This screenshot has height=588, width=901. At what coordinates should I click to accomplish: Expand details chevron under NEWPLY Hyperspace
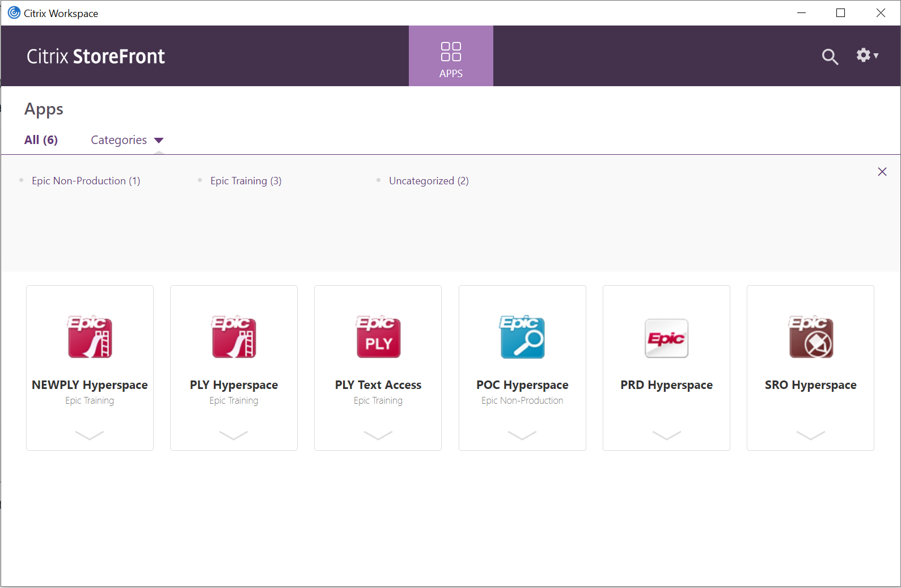(90, 435)
